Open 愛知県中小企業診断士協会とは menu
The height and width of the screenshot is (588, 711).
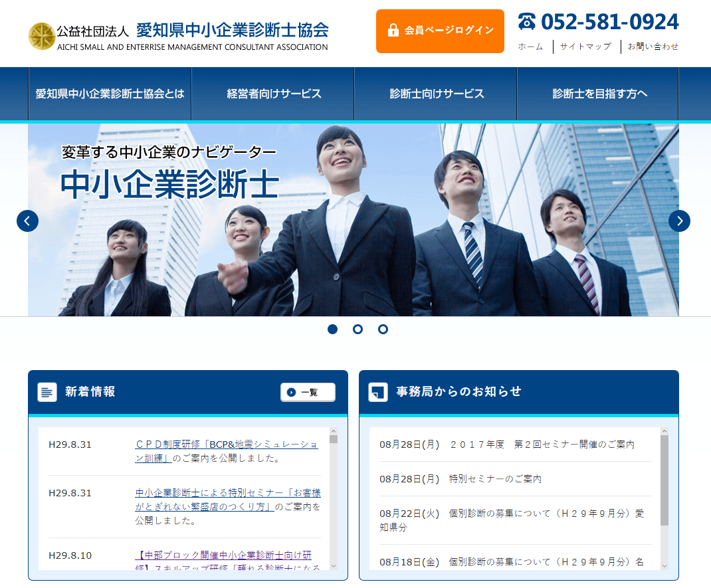[x=110, y=94]
